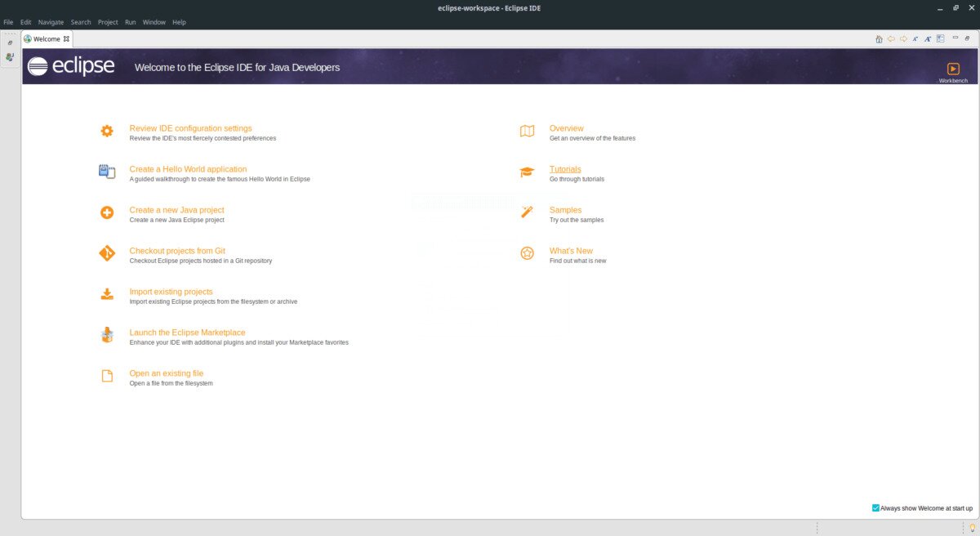The width and height of the screenshot is (980, 536).
Task: Click the window title 'eclipse-workspace - Eclipse IDE'
Action: tap(489, 8)
